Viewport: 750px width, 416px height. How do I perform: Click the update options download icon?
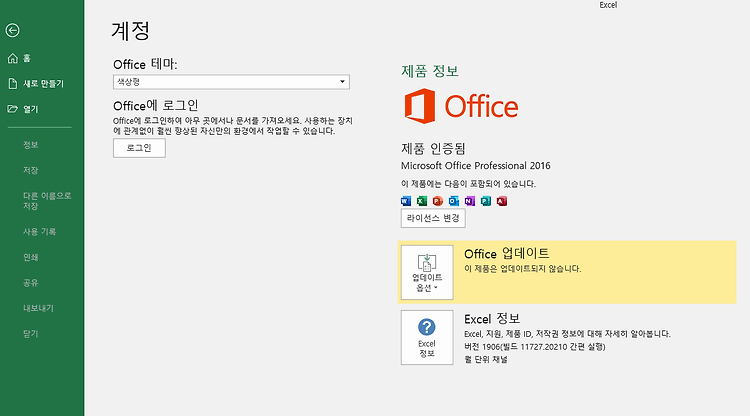tap(427, 263)
